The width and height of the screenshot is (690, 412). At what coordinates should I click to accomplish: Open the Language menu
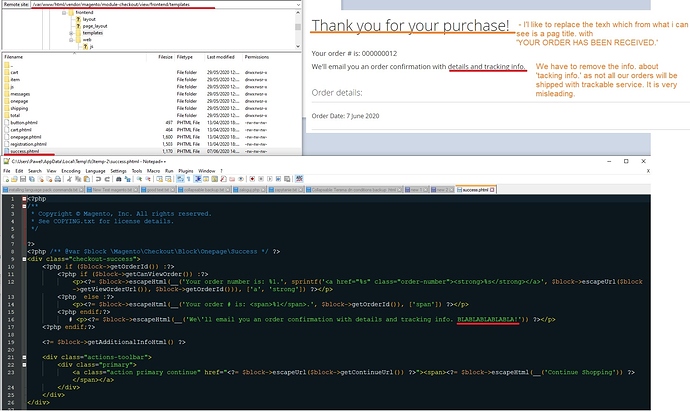coord(95,171)
